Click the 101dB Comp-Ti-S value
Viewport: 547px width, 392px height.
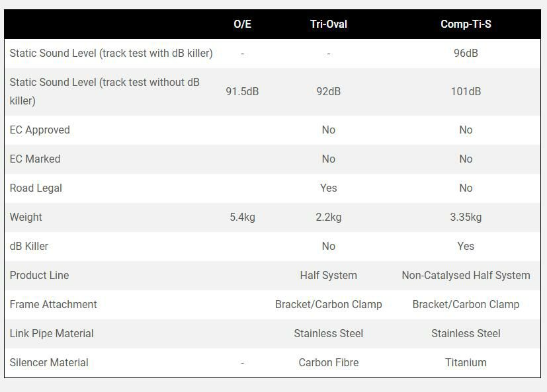pyautogui.click(x=466, y=91)
